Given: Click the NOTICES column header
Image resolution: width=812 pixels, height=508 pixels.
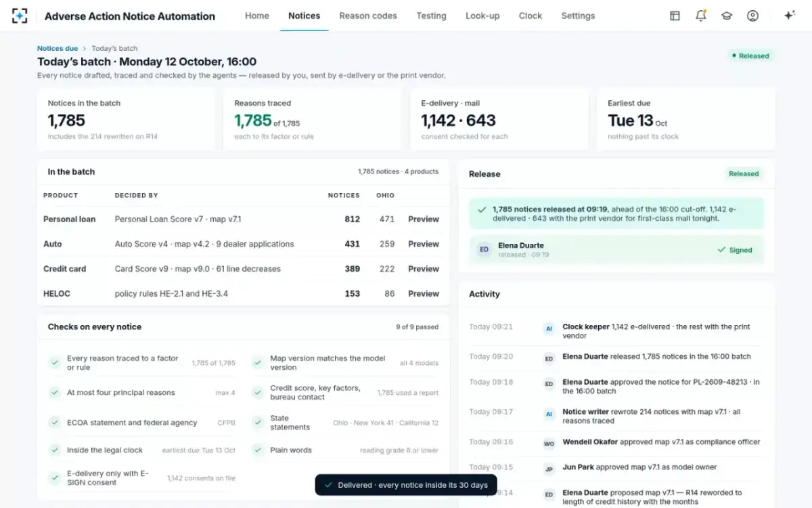Looking at the screenshot, I should click(344, 195).
